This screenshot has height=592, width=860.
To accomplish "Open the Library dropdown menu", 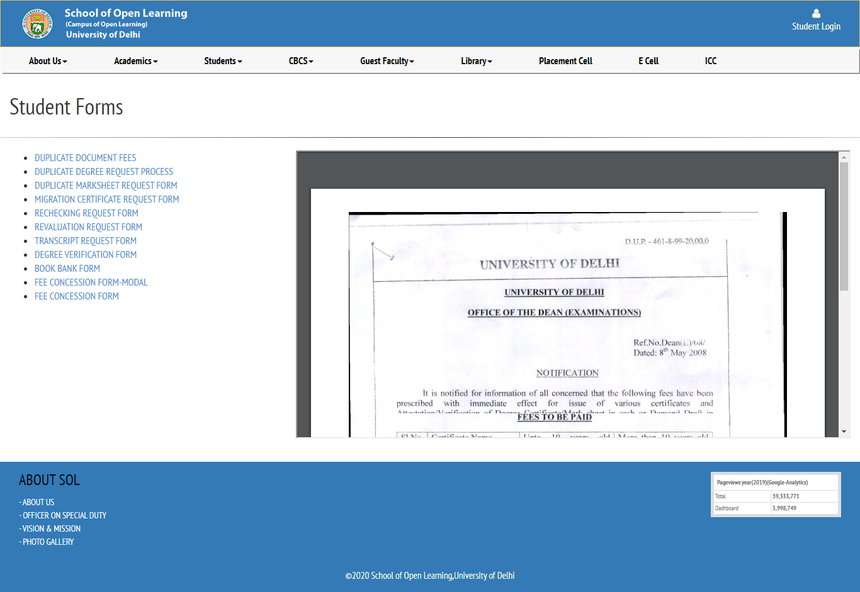I will coord(477,61).
